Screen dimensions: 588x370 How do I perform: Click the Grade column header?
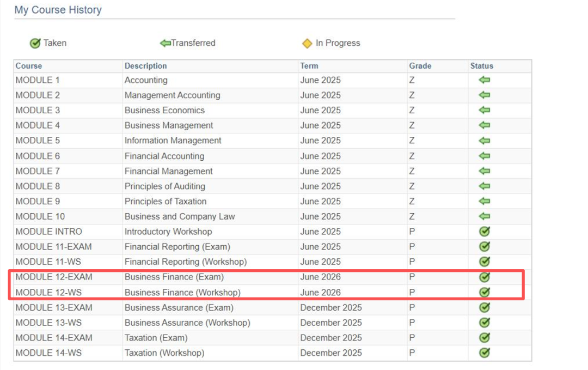click(x=420, y=66)
